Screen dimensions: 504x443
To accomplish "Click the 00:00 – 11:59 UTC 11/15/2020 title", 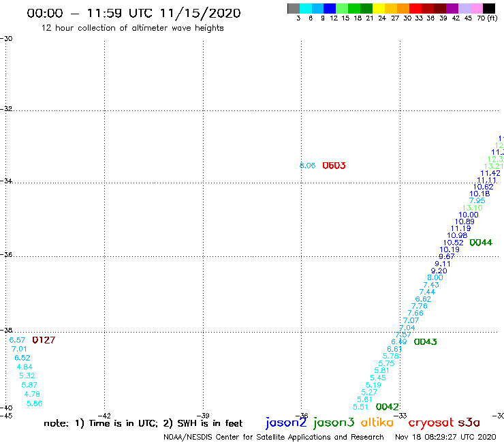I will click(x=133, y=14).
